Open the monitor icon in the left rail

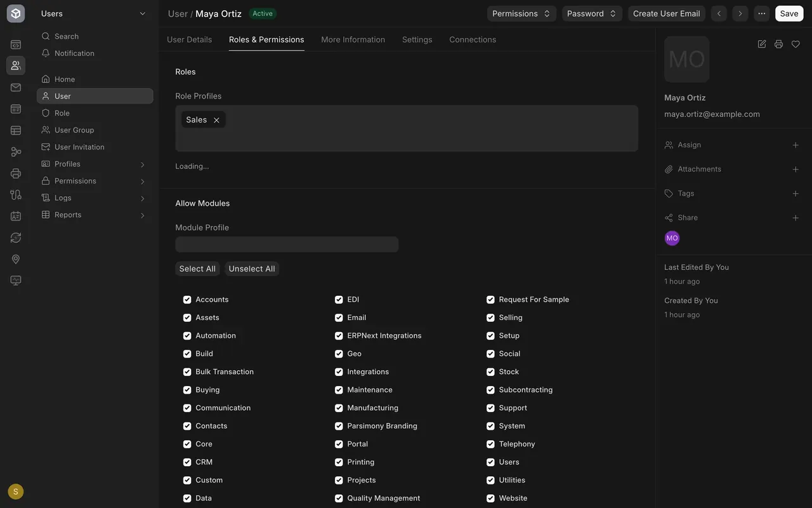click(x=16, y=281)
